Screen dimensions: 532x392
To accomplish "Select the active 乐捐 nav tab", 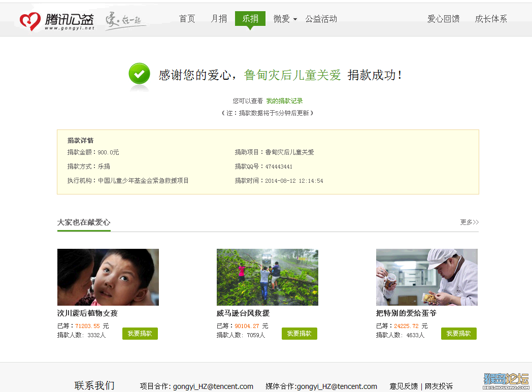I will pos(250,19).
